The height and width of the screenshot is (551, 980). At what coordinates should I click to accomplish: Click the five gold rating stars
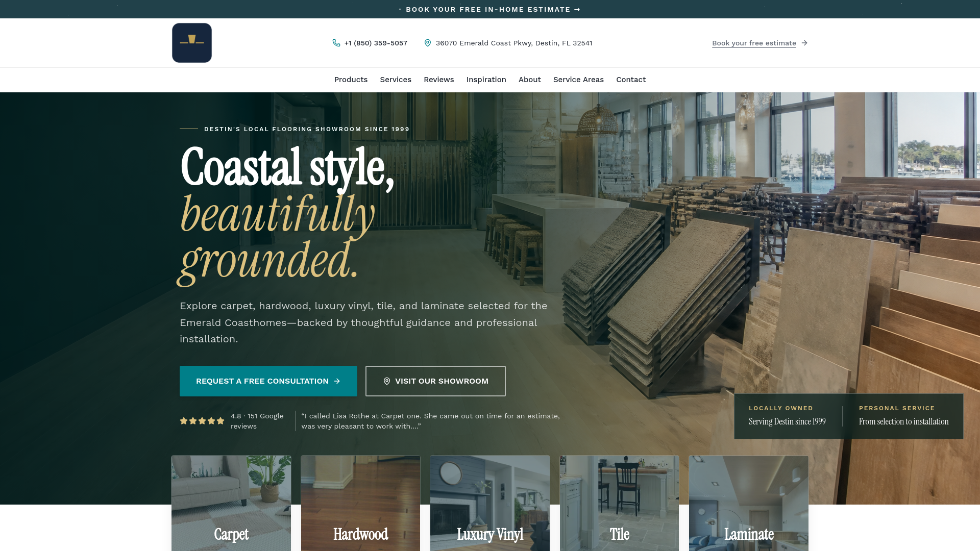[x=202, y=421]
